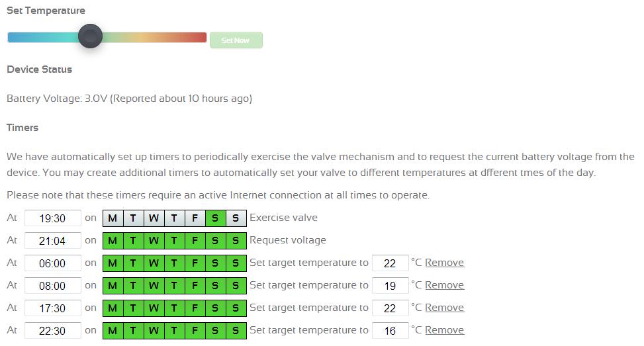Disable Saturday for the Exercise valve timer
Image resolution: width=644 pixels, height=346 pixels.
point(215,218)
